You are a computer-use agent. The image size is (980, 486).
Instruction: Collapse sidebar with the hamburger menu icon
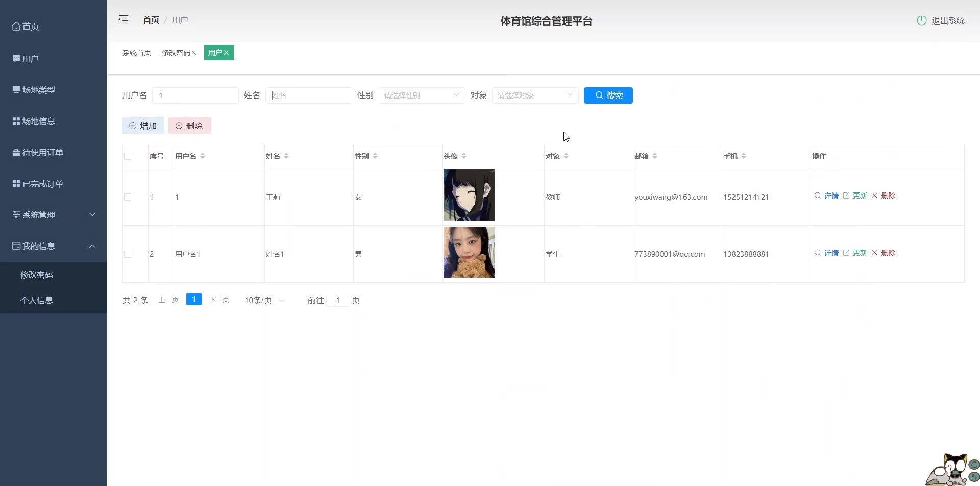[x=124, y=20]
